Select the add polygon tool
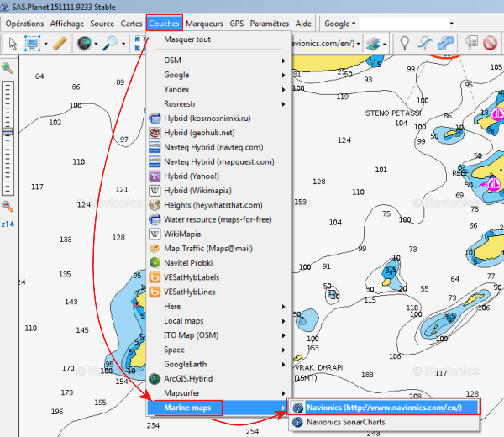This screenshot has height=437, width=504. click(x=445, y=44)
